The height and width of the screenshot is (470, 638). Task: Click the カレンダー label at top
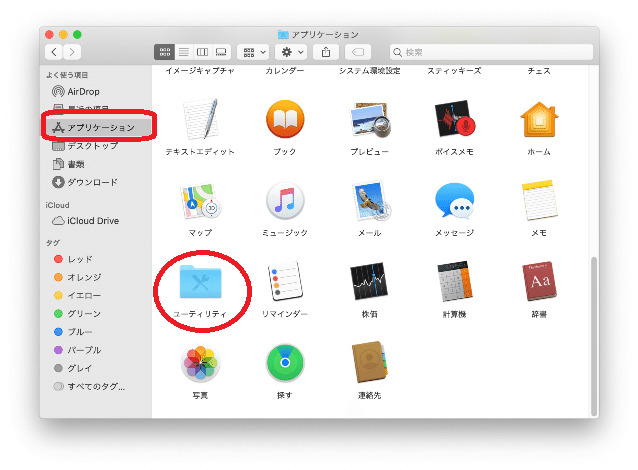285,71
